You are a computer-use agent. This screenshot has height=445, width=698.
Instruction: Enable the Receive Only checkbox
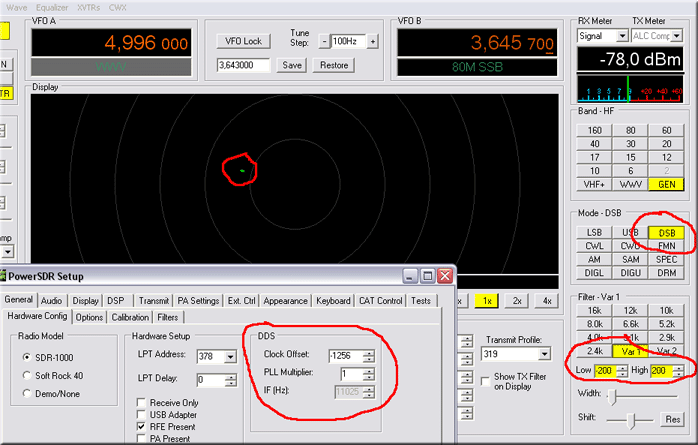pyautogui.click(x=141, y=403)
